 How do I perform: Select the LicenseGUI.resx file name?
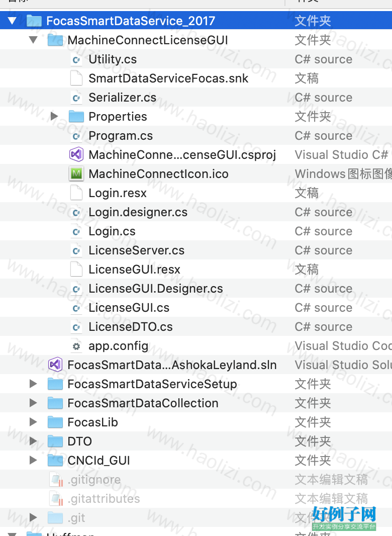coord(134,270)
